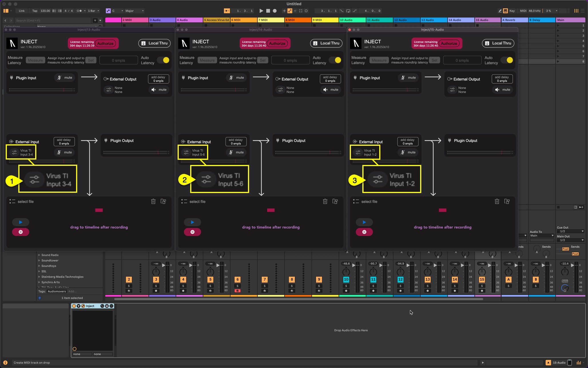Expand the Soundtoys browser folder
588x368 pixels.
point(39,266)
